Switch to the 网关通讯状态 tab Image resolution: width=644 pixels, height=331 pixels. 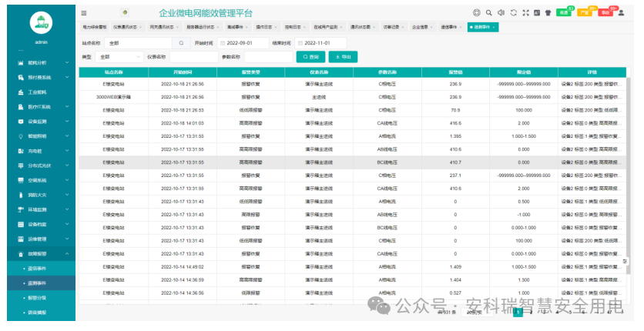point(164,27)
